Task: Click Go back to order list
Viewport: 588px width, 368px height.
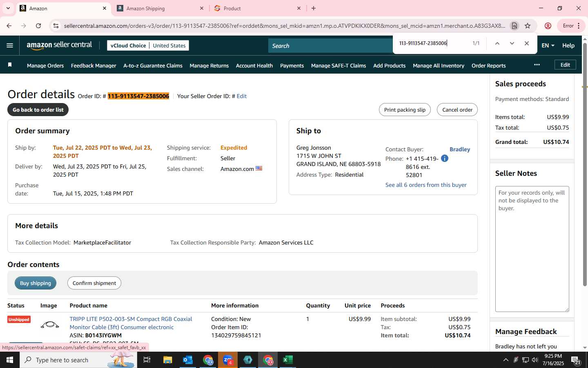Action: [38, 110]
